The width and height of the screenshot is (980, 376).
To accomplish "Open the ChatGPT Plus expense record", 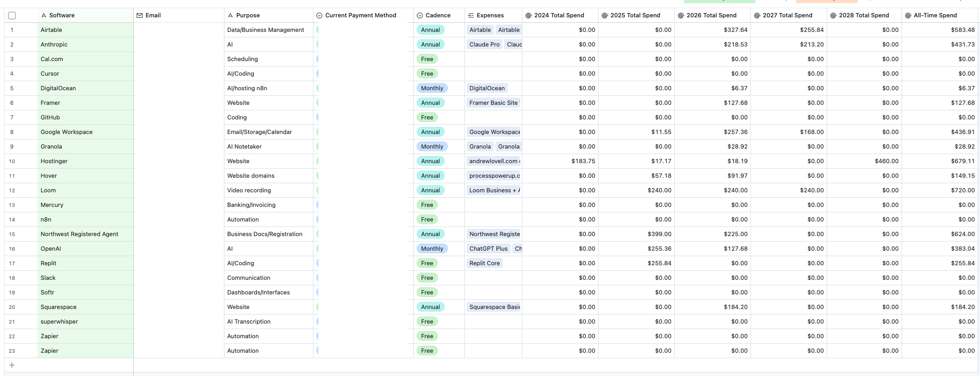I will (488, 249).
